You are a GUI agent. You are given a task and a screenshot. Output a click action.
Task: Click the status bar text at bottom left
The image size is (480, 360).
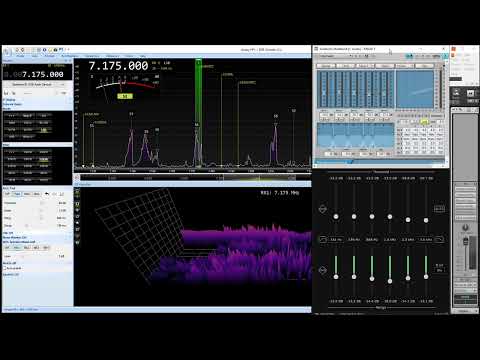coord(21,310)
